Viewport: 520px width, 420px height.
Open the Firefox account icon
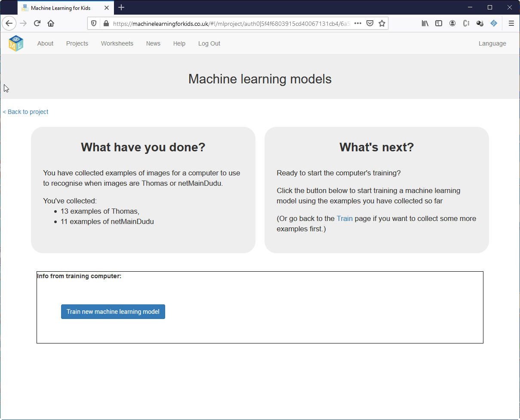tap(452, 23)
